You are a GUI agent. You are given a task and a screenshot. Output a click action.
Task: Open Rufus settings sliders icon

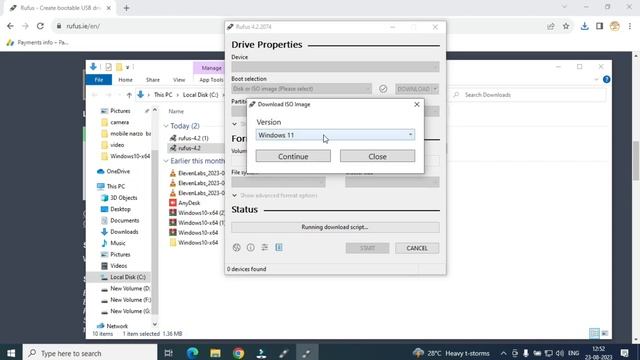click(265, 247)
